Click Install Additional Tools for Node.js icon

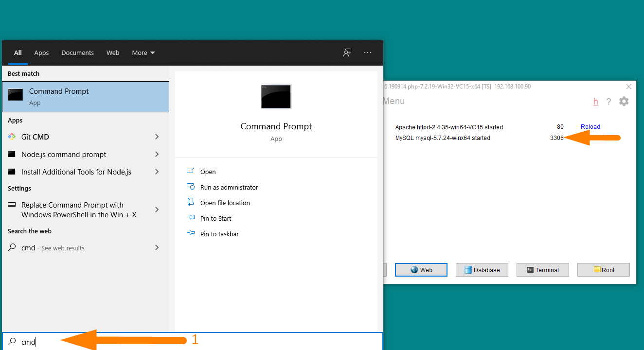[12, 172]
